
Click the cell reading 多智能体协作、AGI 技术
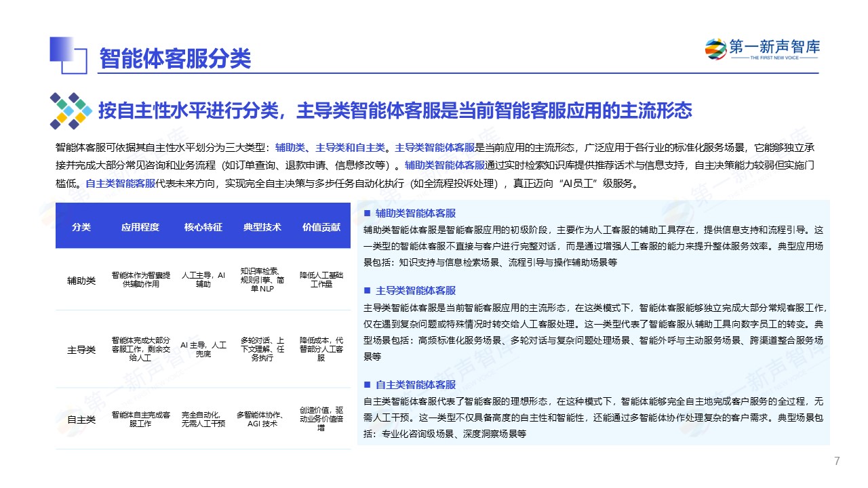(x=262, y=420)
